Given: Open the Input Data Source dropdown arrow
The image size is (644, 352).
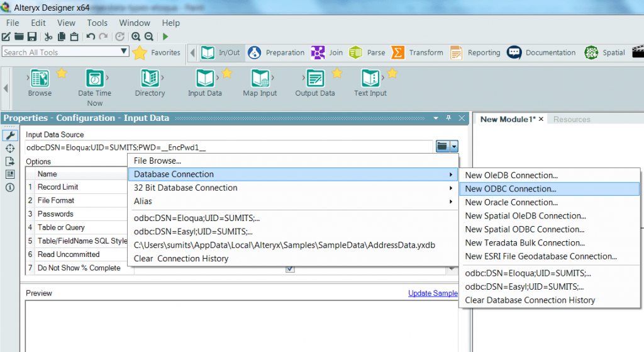Looking at the screenshot, I should click(x=454, y=147).
